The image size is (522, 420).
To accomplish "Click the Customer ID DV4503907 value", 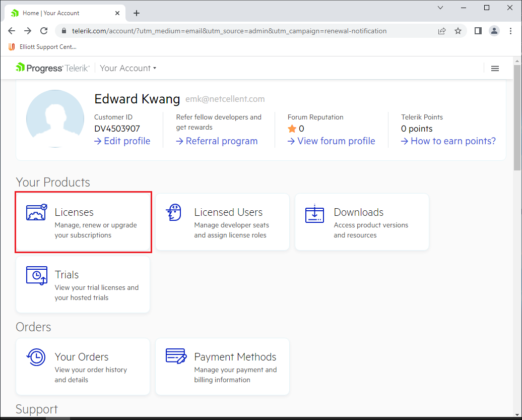I will point(117,129).
